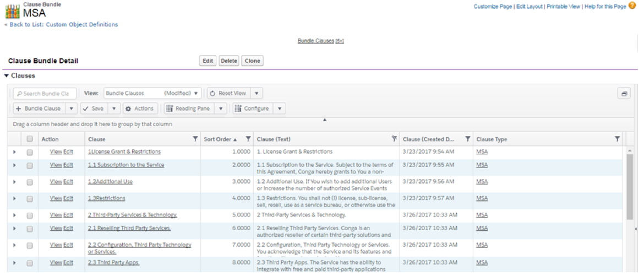Open the Configure dropdown arrow

280,109
